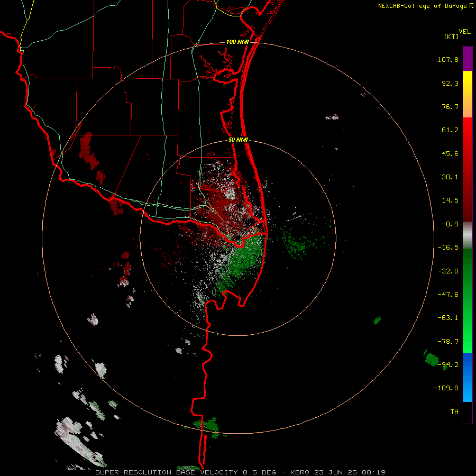Click the -16.5 legend value

(448, 248)
